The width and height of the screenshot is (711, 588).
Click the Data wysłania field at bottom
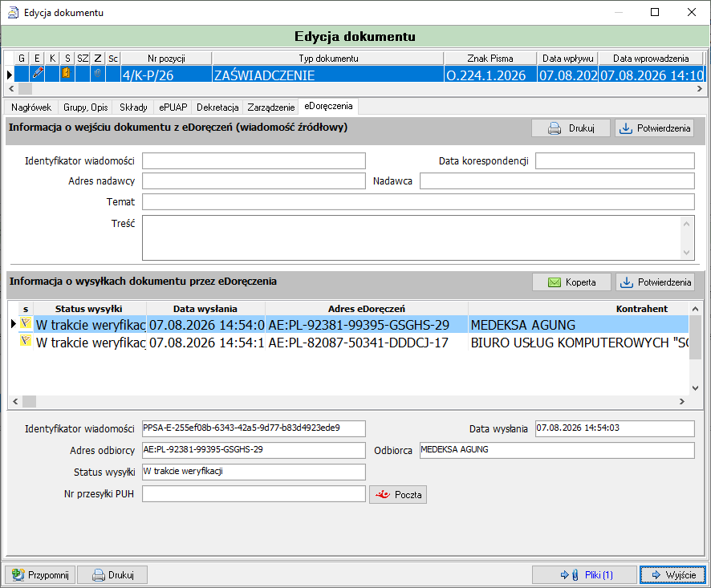pos(615,428)
